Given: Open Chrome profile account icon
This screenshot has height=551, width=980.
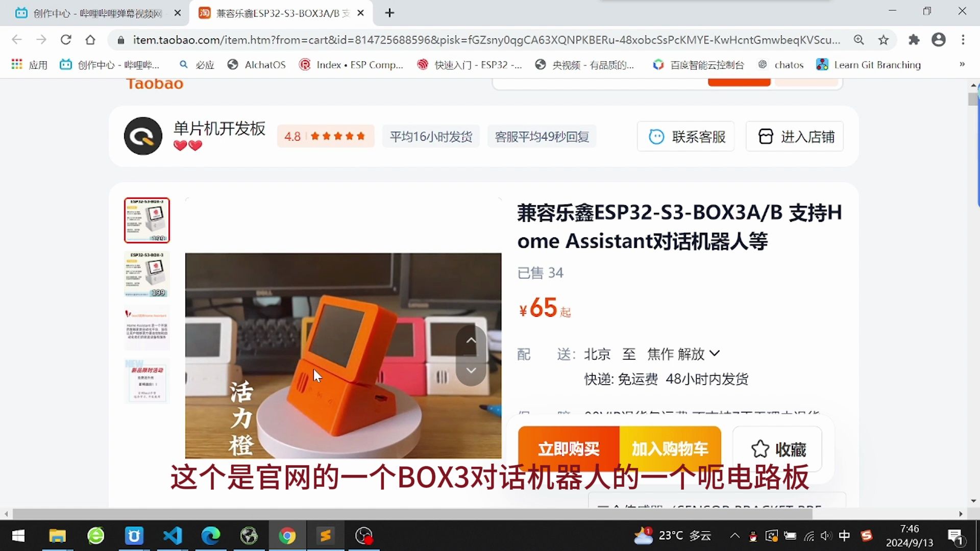Looking at the screenshot, I should point(939,40).
